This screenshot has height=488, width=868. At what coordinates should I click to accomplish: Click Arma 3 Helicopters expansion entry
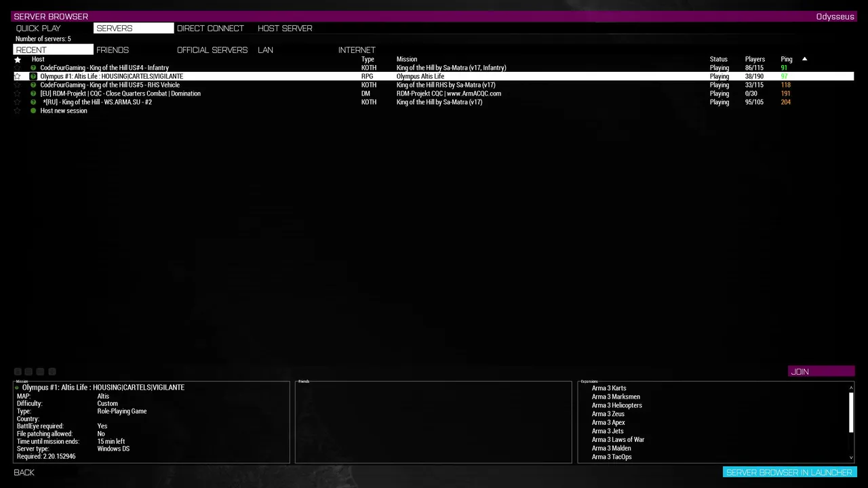pos(617,405)
